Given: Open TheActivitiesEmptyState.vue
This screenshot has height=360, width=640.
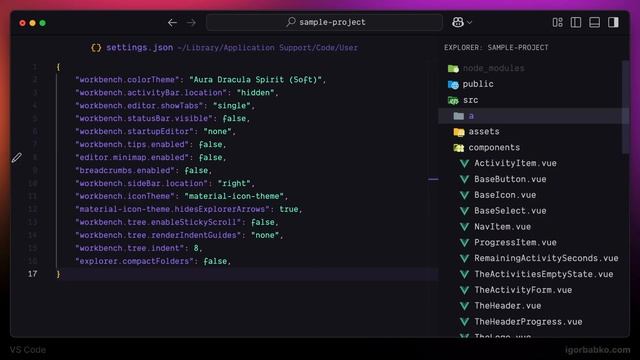Looking at the screenshot, I should point(544,274).
